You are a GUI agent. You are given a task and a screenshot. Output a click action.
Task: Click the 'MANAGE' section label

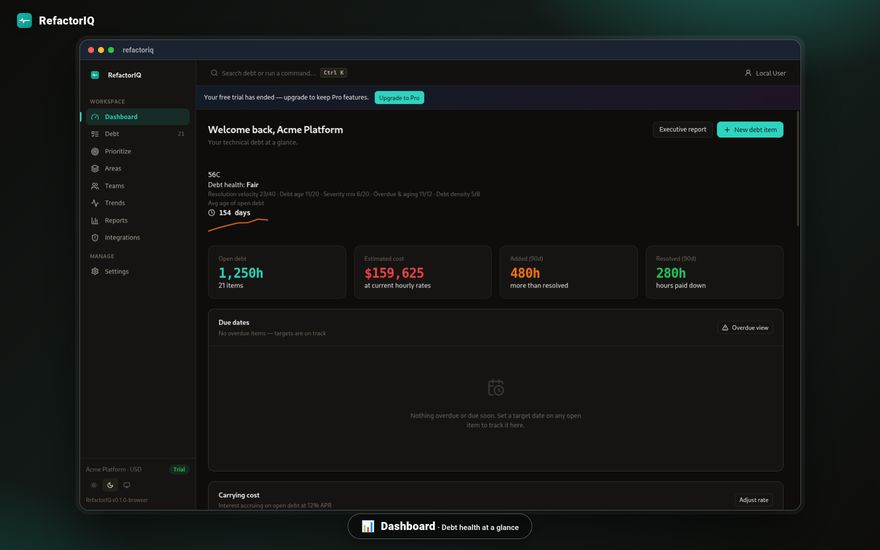pyautogui.click(x=102, y=256)
